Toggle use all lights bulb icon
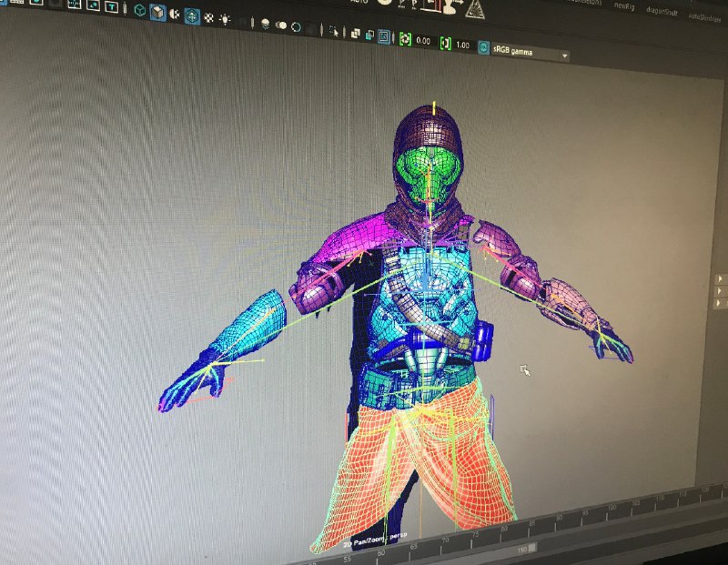Screen dimensions: 728x565 click(x=225, y=19)
